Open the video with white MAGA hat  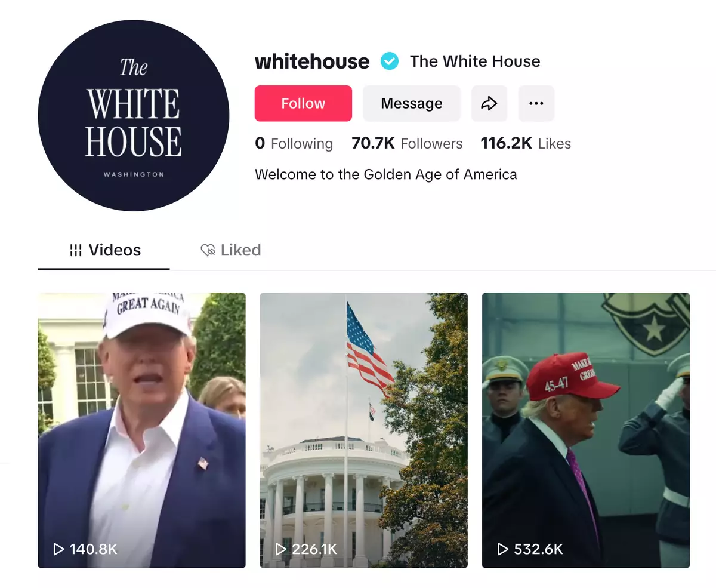142,430
